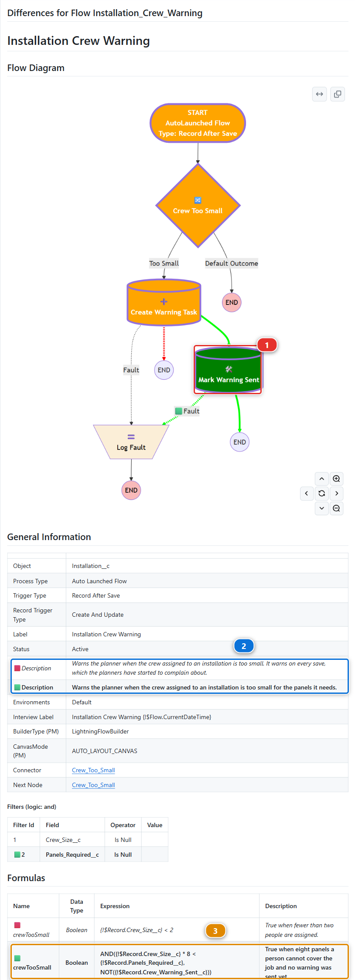Click the END node under Create Warning Task
The height and width of the screenshot is (980, 355).
164,370
